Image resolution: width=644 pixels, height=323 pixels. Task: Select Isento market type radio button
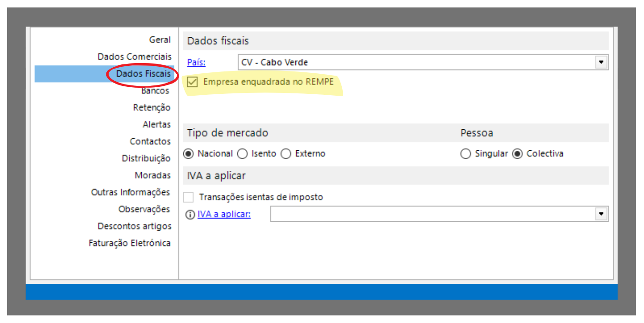(242, 154)
